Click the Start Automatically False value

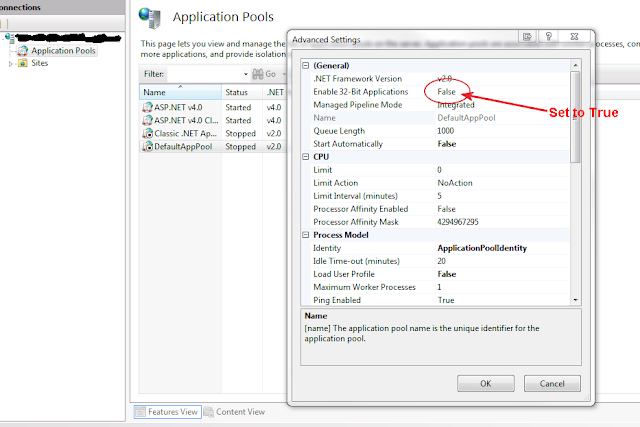[x=447, y=144]
